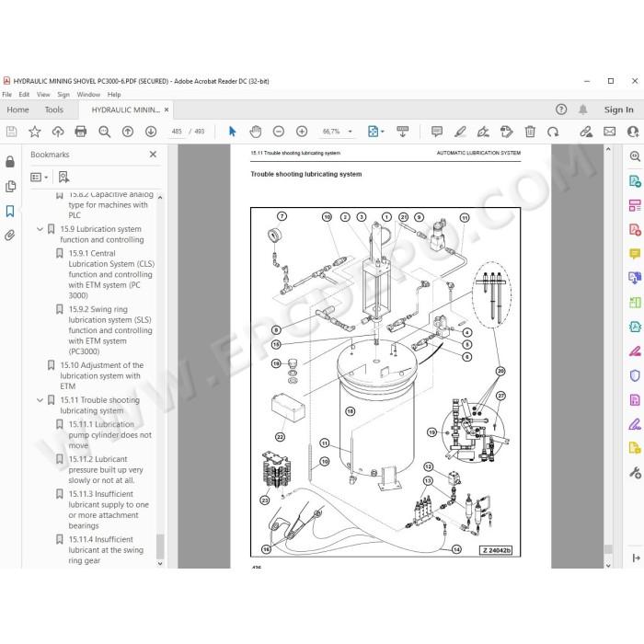The width and height of the screenshot is (644, 644).
Task: Click the Sign In button
Action: [x=618, y=109]
